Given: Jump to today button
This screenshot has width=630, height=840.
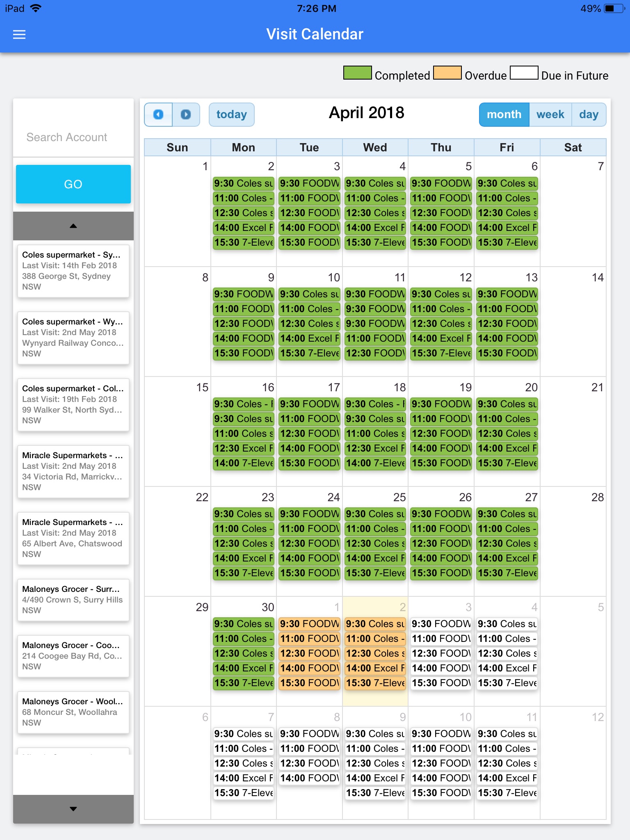Looking at the screenshot, I should [x=231, y=114].
